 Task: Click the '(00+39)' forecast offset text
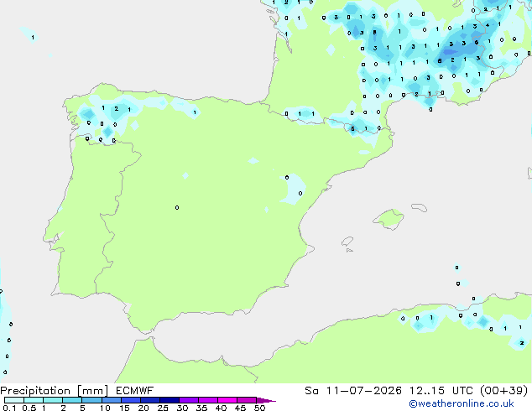tap(504, 391)
